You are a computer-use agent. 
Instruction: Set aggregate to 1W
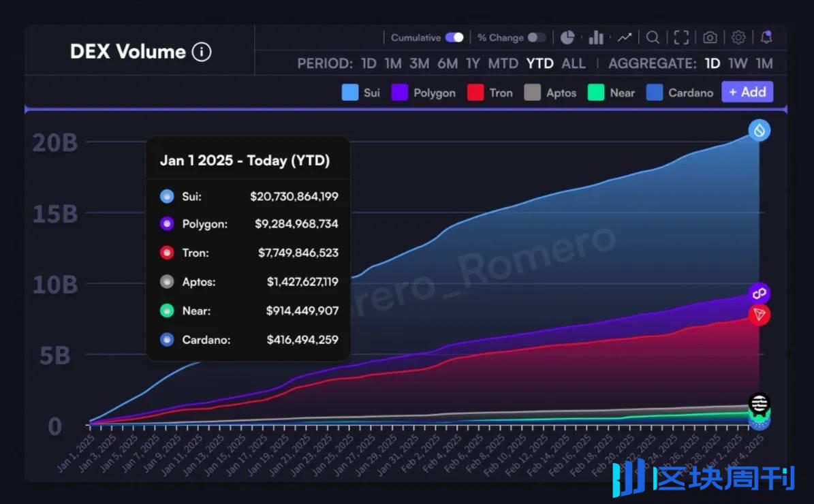click(738, 63)
